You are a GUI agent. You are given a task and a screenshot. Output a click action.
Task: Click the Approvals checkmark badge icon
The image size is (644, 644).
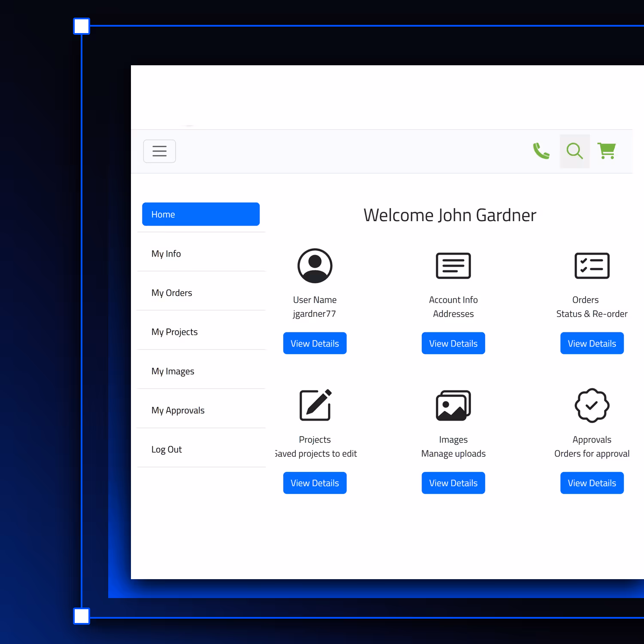[592, 406]
